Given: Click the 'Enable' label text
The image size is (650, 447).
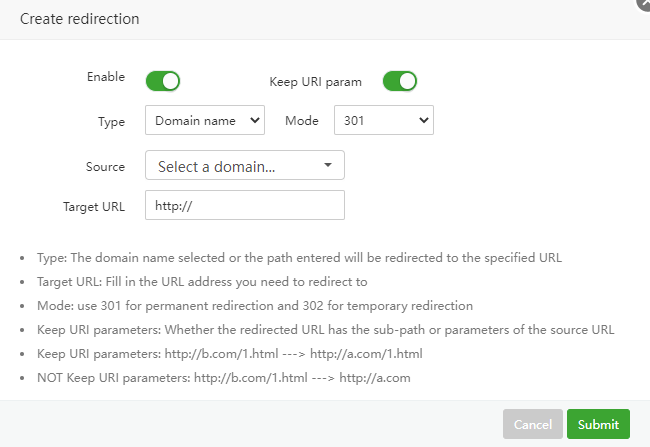Looking at the screenshot, I should (x=106, y=77).
